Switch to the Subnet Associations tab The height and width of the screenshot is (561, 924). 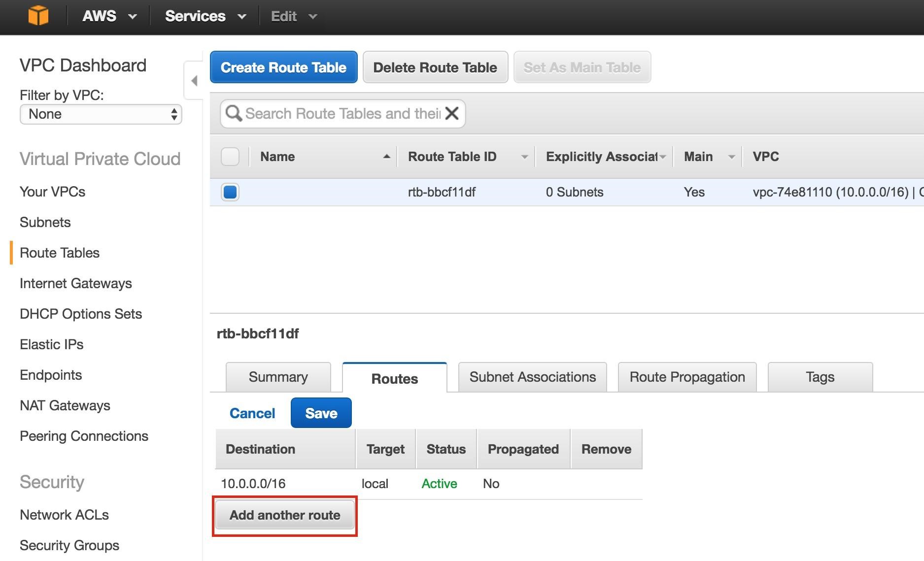pyautogui.click(x=532, y=377)
